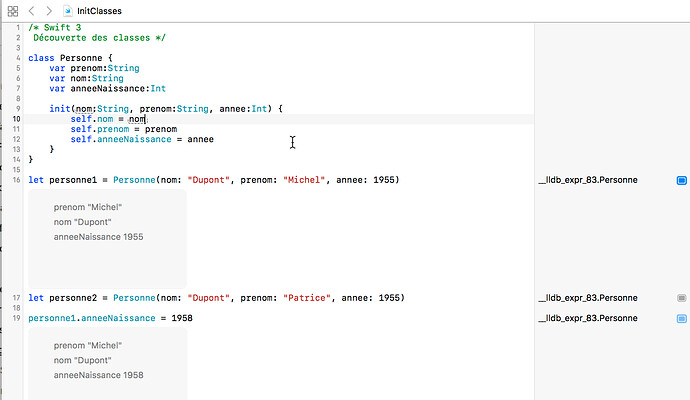Image resolution: width=690 pixels, height=400 pixels.
Task: Click line number 10 in the gutter
Action: 16,119
